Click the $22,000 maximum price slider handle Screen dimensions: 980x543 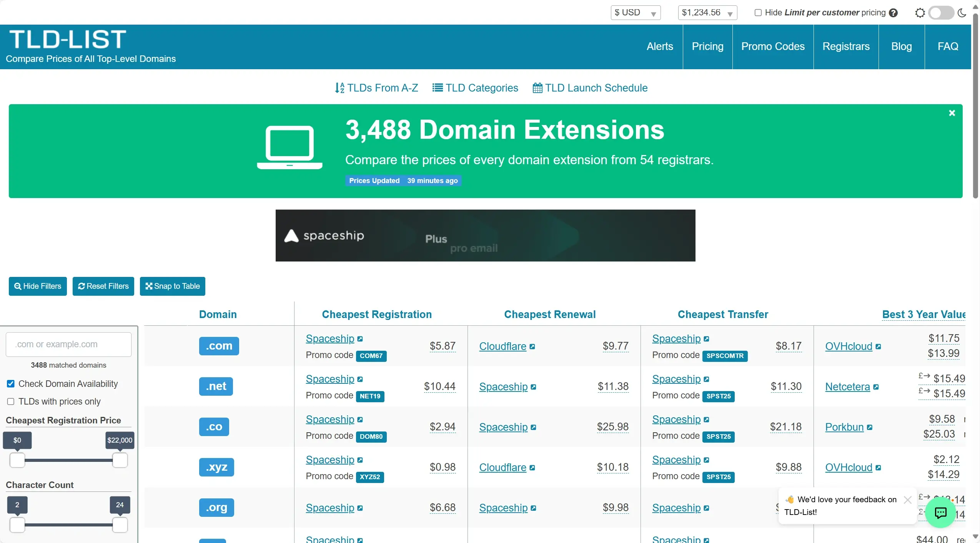click(x=120, y=460)
